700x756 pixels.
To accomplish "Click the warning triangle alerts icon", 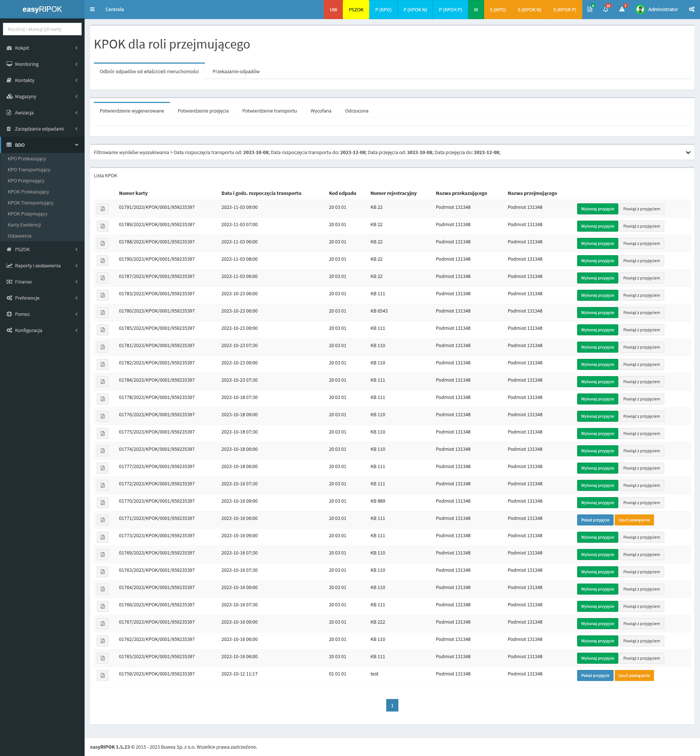I will click(622, 10).
